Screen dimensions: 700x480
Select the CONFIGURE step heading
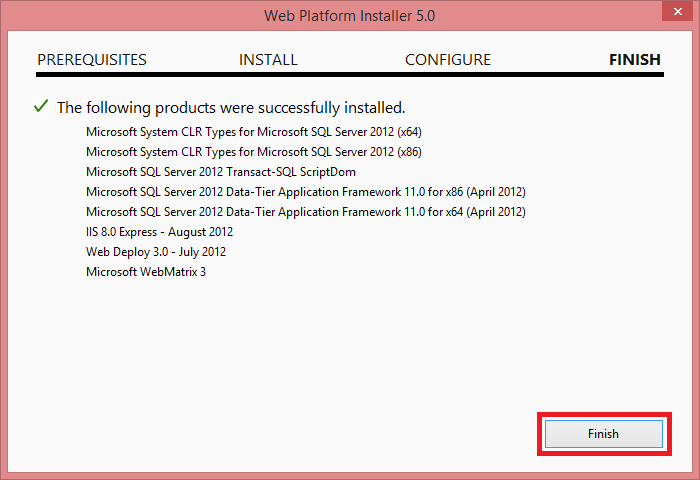coord(448,60)
